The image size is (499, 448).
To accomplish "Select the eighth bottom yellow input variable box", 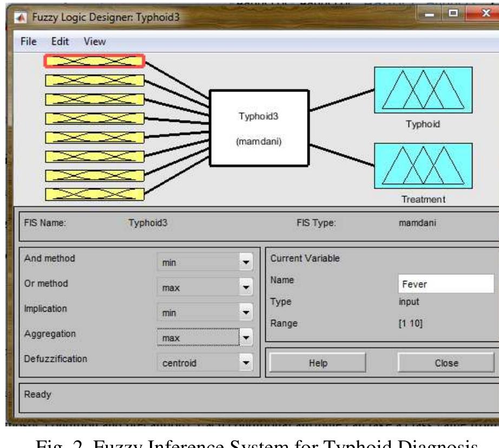I will (95, 194).
